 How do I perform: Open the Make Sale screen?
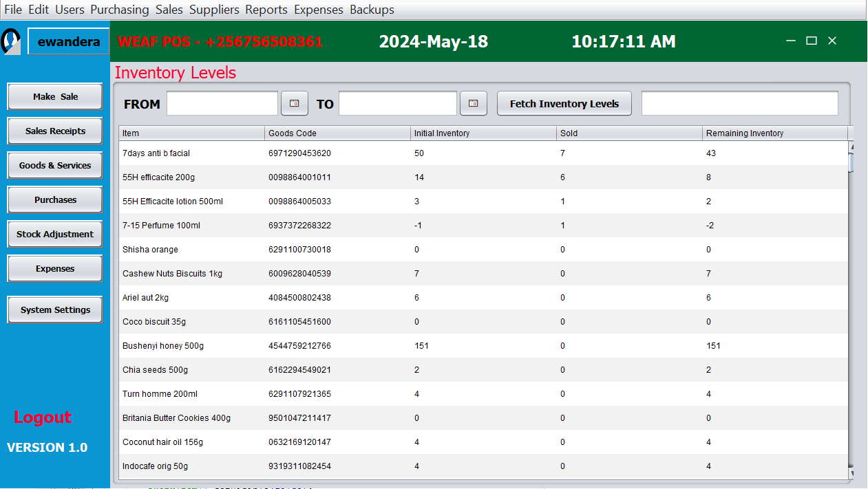[x=55, y=97]
